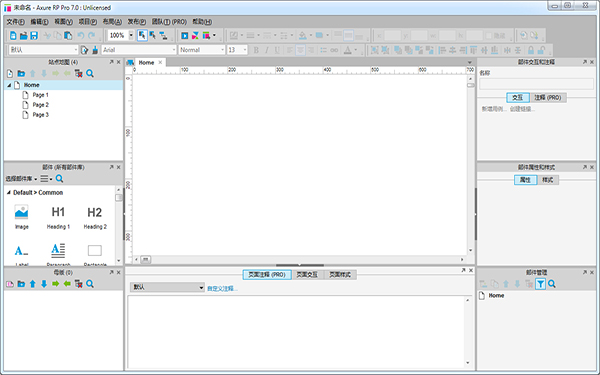This screenshot has width=600, height=375.
Task: Select Page 2 in the sitemap
Action: pos(41,105)
